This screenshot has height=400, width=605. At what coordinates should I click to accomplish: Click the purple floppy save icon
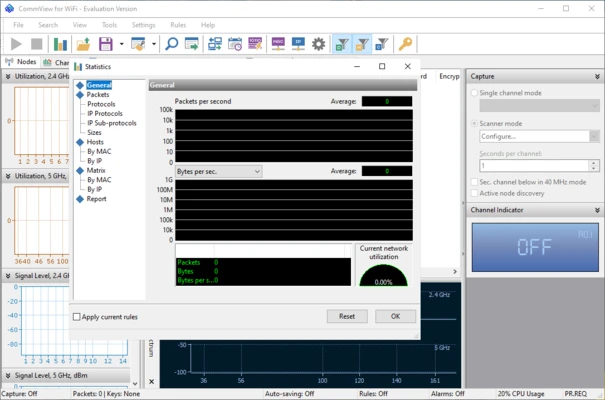click(x=105, y=44)
